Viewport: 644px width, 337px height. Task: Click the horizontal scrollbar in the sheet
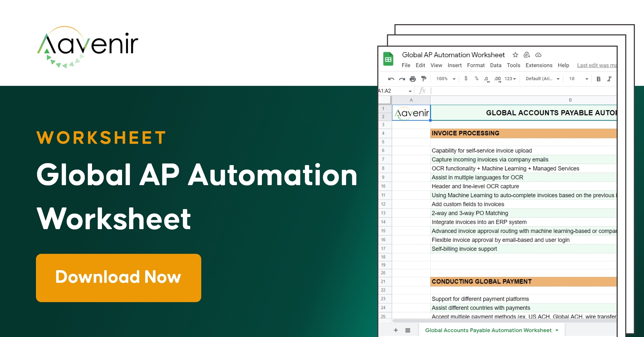click(504, 321)
